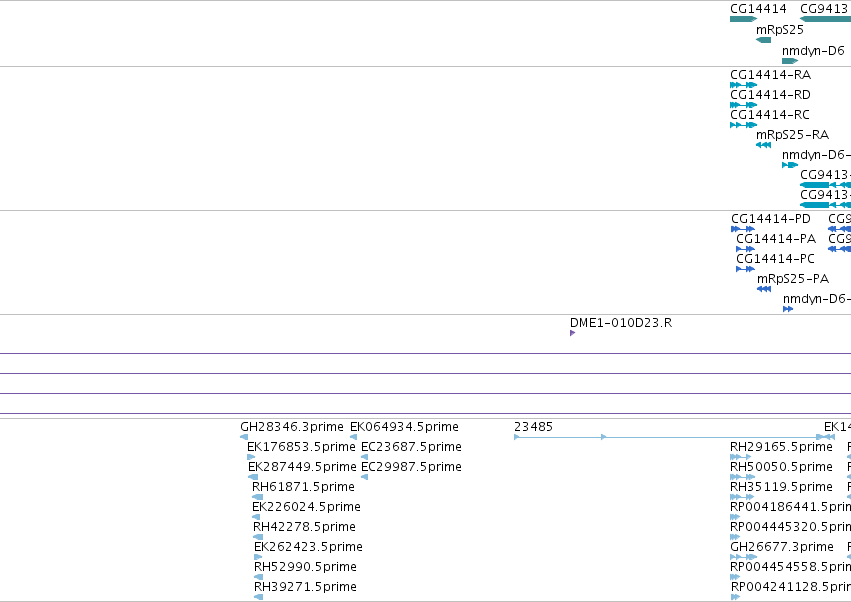851x602 pixels.
Task: Select the CG14414-RC transcript glyph
Action: tap(744, 125)
